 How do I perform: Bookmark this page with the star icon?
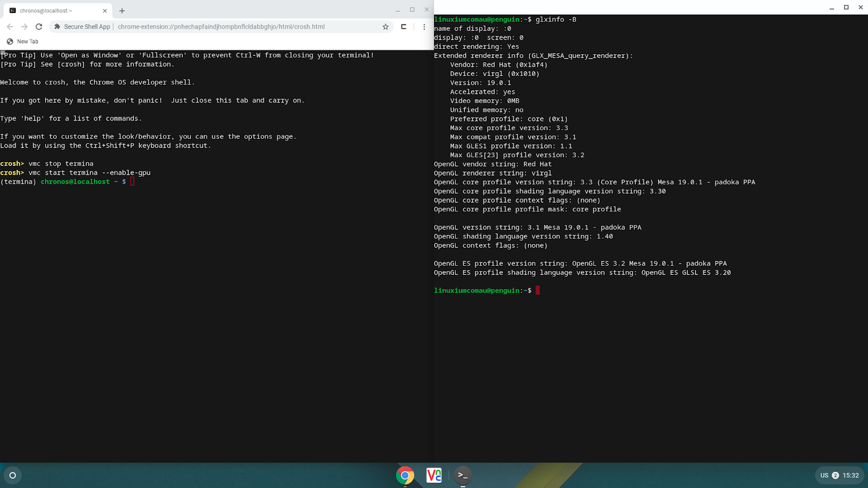[386, 27]
